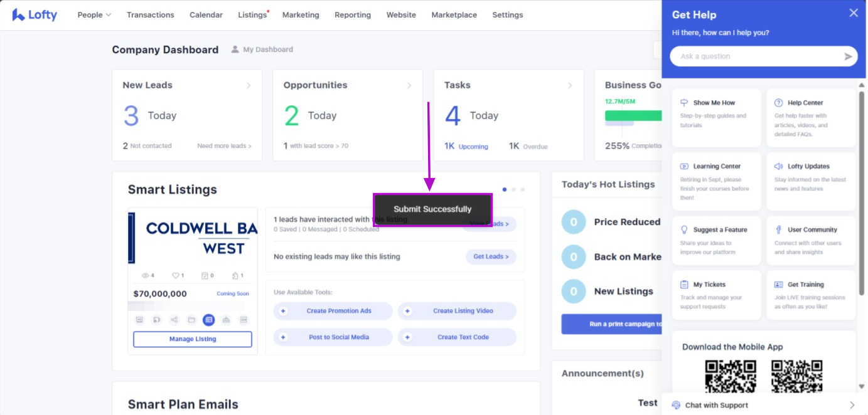Expand the Tasks card arrow
Image resolution: width=868 pixels, height=415 pixels.
tap(570, 85)
